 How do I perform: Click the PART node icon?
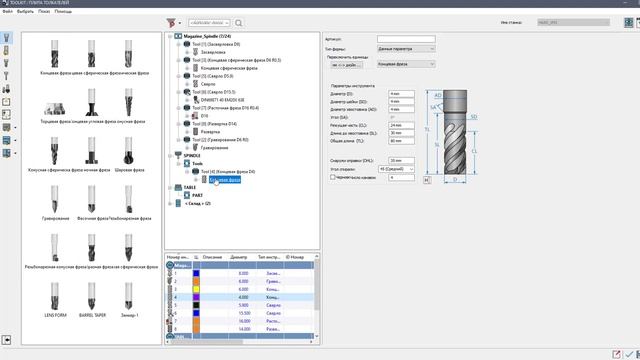187,196
